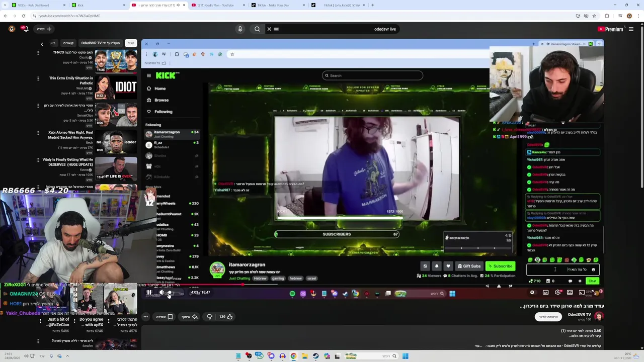Open Chrome three-dot menu

pos(638,16)
